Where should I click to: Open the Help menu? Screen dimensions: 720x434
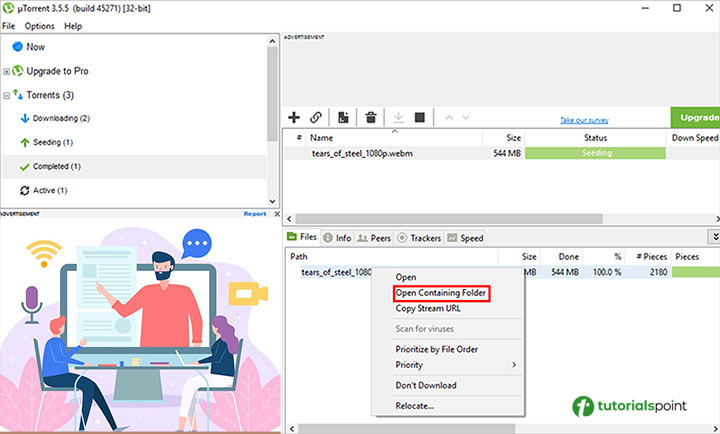73,26
